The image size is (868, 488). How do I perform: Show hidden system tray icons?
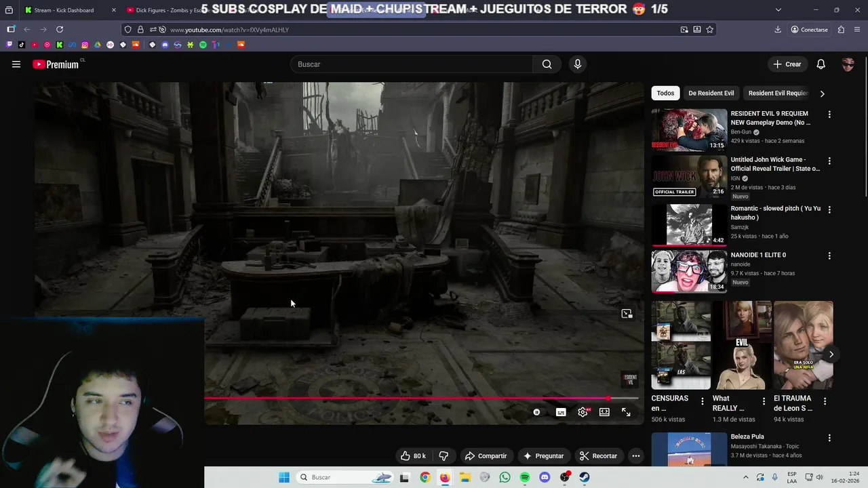(746, 477)
